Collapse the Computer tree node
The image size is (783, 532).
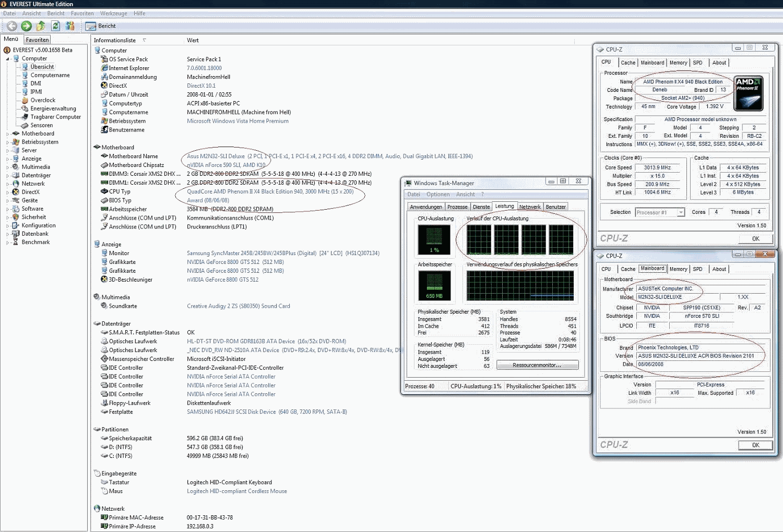tap(8, 59)
